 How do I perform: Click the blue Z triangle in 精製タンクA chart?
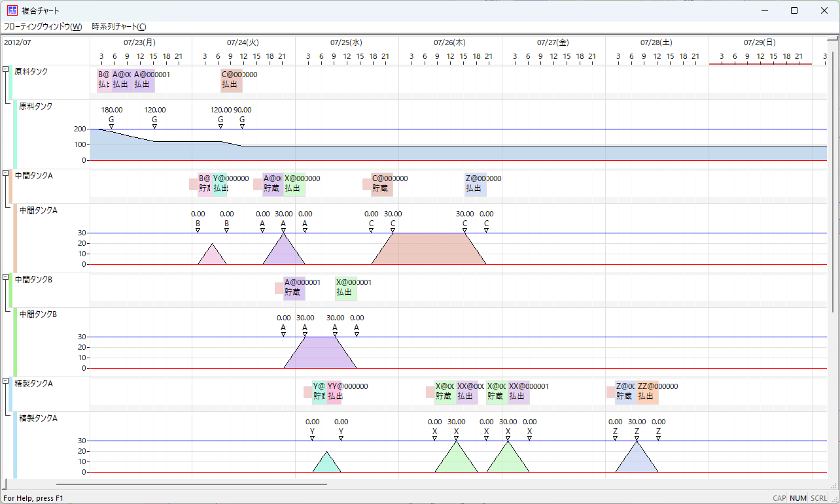tap(637, 460)
